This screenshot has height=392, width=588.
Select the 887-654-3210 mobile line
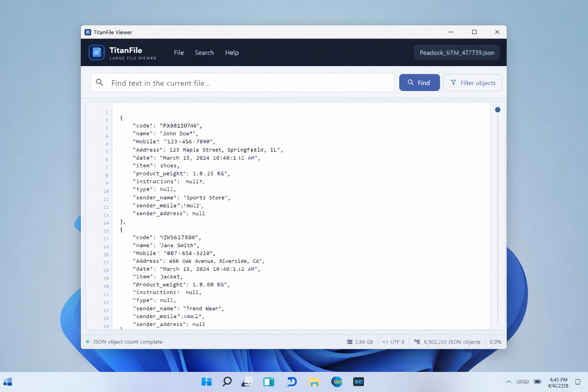click(174, 253)
